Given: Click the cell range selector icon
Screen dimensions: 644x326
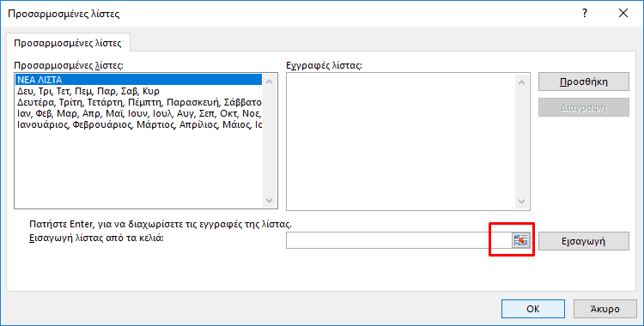Looking at the screenshot, I should click(x=520, y=240).
